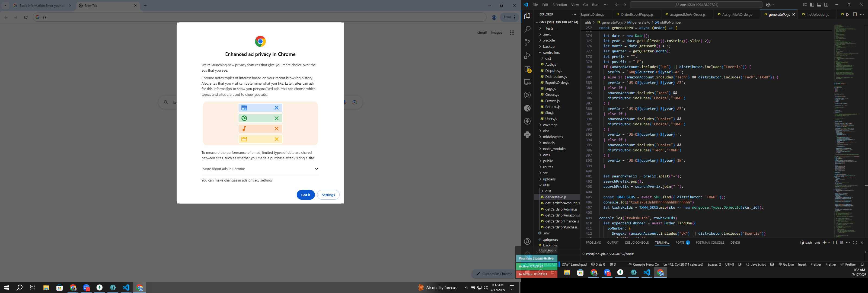Click Customise Chrome button
This screenshot has width=868, height=293.
494,274
